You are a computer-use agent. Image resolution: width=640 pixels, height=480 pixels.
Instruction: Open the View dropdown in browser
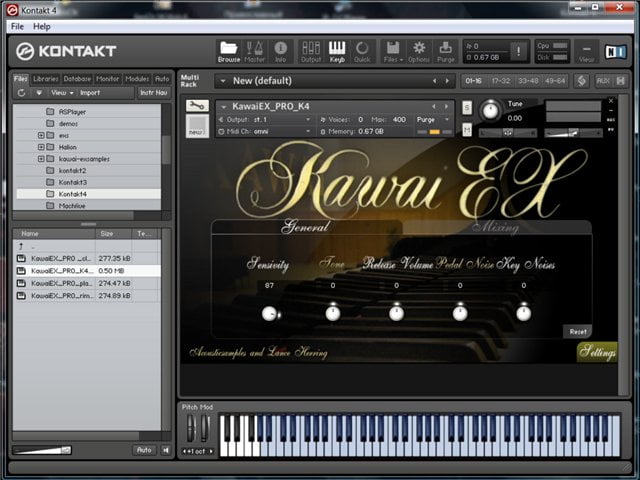click(62, 93)
